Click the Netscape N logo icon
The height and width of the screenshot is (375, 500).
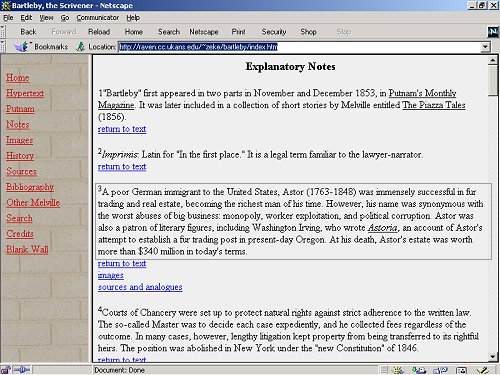tap(493, 32)
